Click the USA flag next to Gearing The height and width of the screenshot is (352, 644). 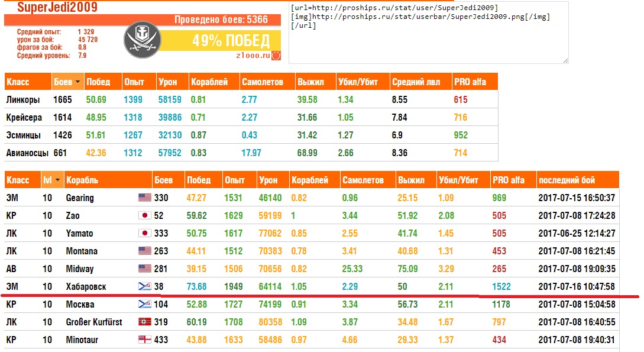coord(144,198)
